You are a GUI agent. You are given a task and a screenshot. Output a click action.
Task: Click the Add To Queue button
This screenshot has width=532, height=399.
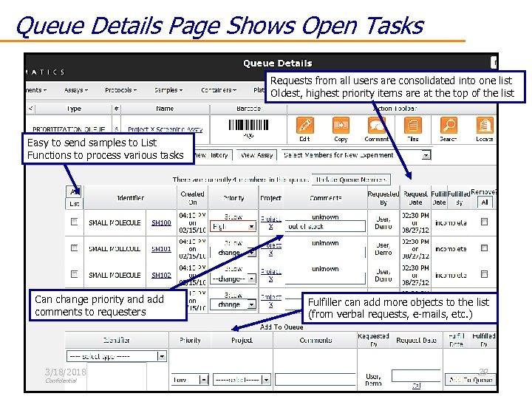pyautogui.click(x=470, y=380)
